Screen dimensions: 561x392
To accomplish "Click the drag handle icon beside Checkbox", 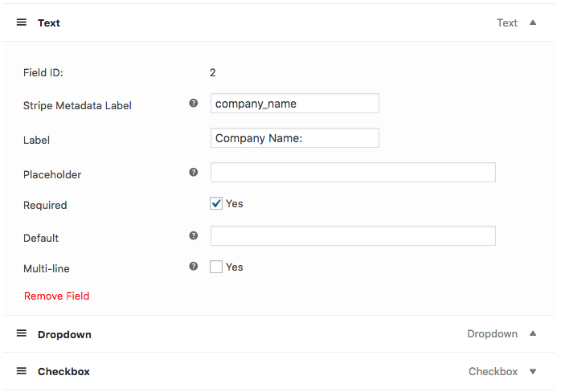I will tap(22, 371).
